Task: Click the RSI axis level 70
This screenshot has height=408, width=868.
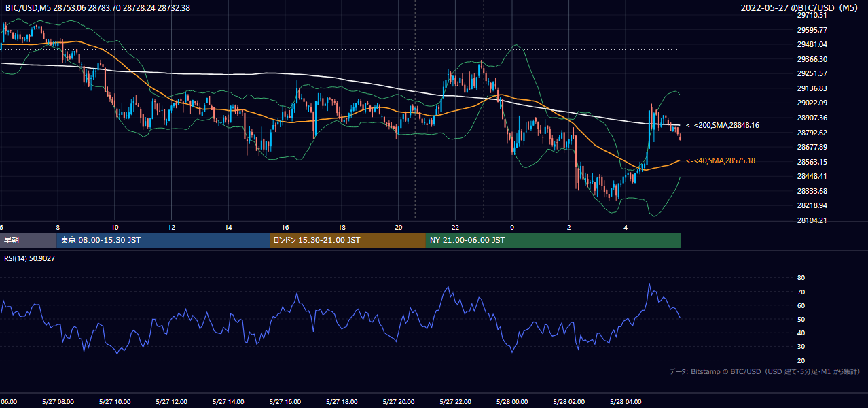Action: tap(801, 292)
